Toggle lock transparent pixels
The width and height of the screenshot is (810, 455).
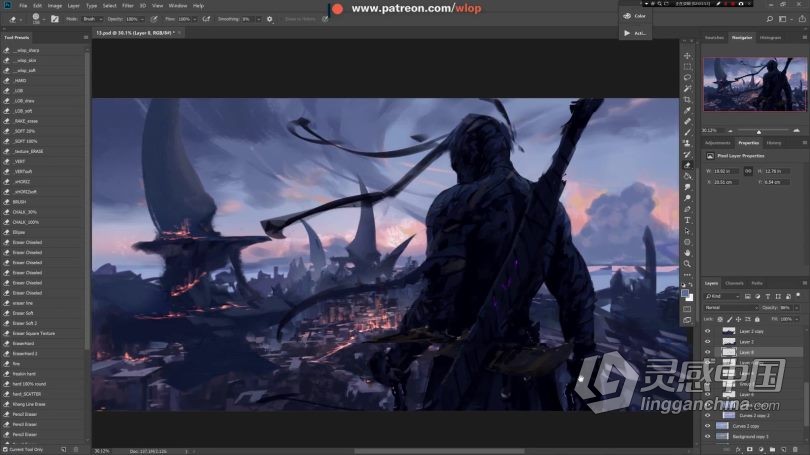click(x=720, y=319)
